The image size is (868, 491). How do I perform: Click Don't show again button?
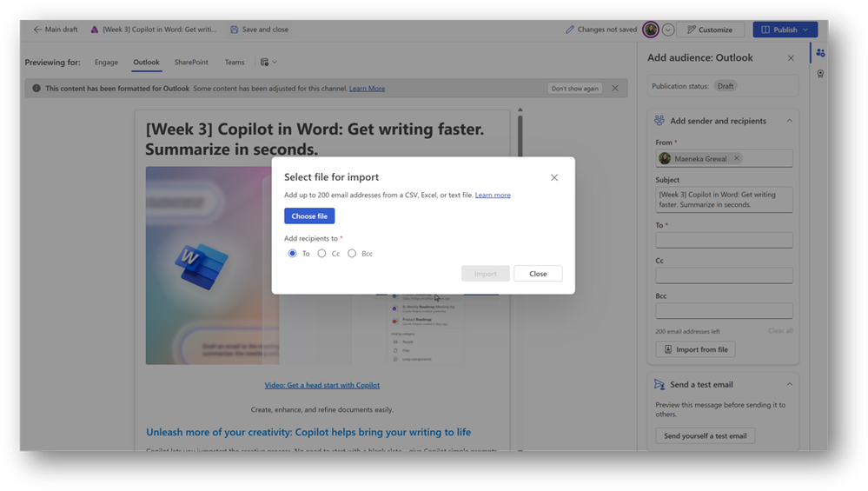point(574,89)
